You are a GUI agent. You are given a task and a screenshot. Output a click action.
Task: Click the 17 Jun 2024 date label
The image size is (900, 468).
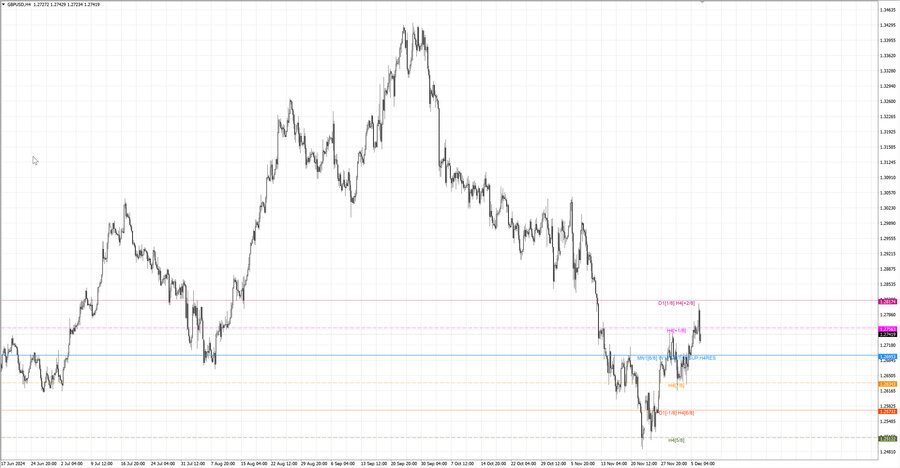tap(13, 463)
